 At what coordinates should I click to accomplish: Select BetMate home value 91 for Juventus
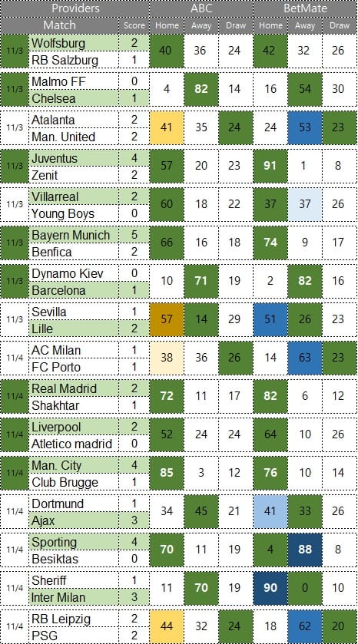pyautogui.click(x=270, y=166)
